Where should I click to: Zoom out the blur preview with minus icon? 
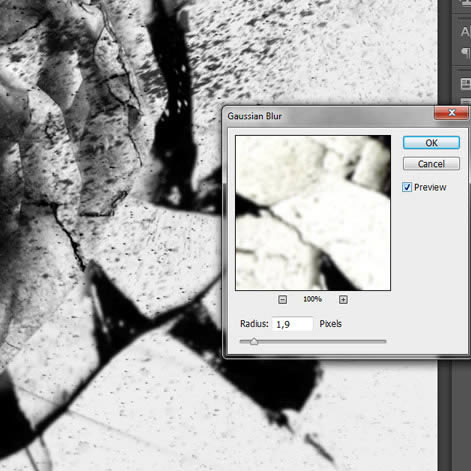point(282,299)
